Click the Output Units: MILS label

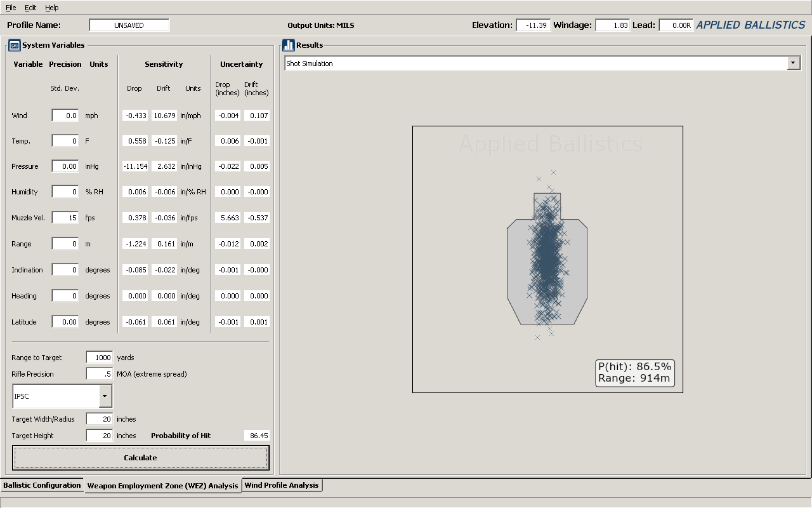pos(321,25)
